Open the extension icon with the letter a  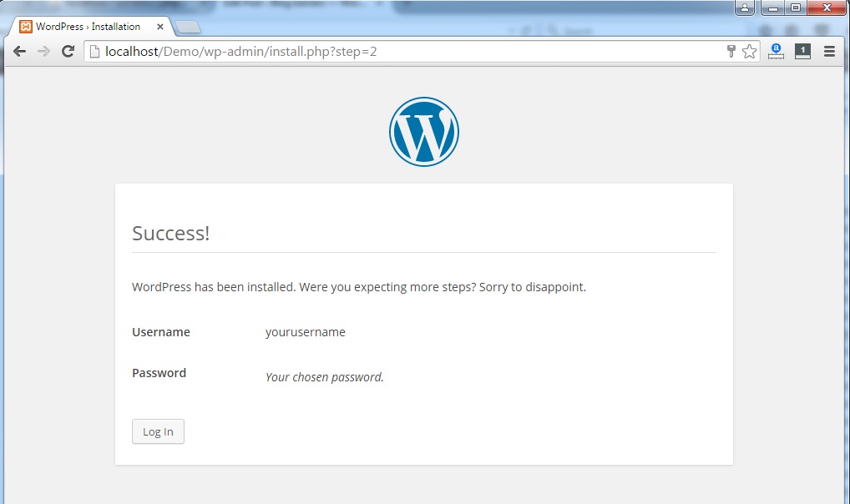pyautogui.click(x=776, y=52)
